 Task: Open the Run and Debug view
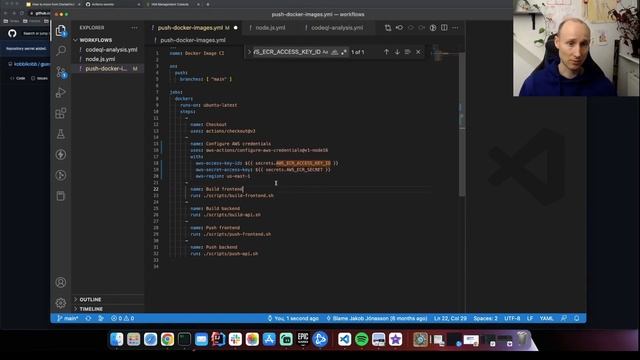coord(61,93)
